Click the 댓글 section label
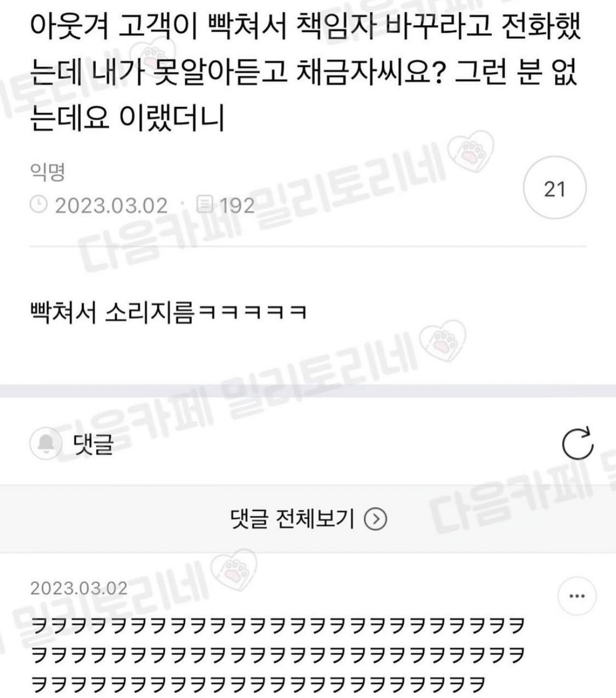This screenshot has height=698, width=616. (93, 444)
